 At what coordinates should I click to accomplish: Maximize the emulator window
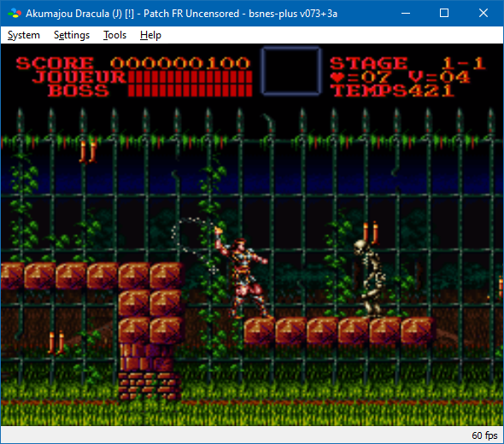point(444,13)
